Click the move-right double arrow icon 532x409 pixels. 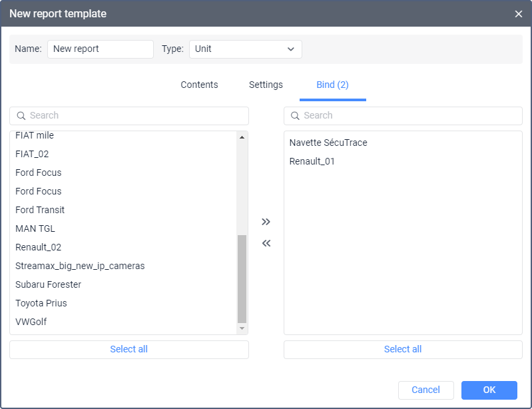point(266,222)
